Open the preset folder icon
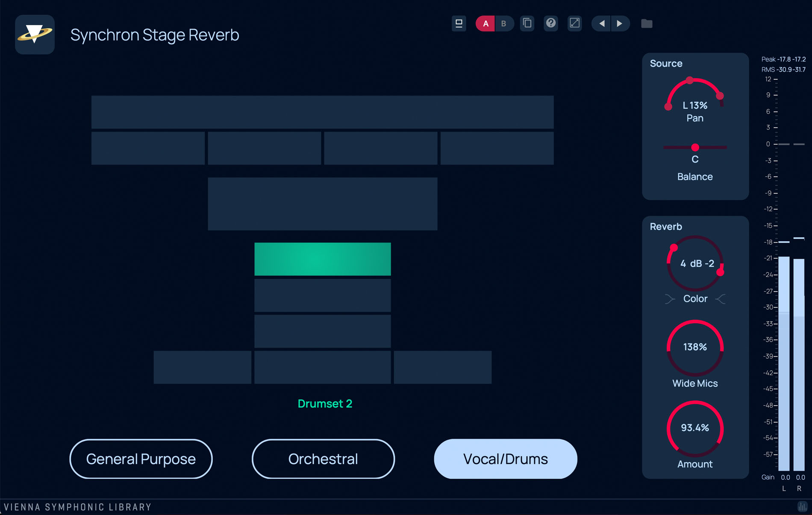The height and width of the screenshot is (515, 812). (647, 23)
